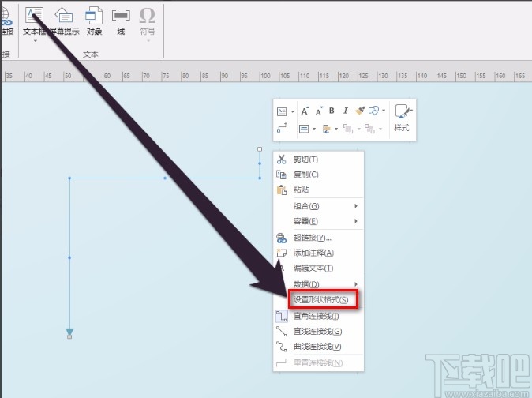This screenshot has height=398, width=532.
Task: Choose 编辑文本(T) from the context menu
Action: [x=319, y=268]
